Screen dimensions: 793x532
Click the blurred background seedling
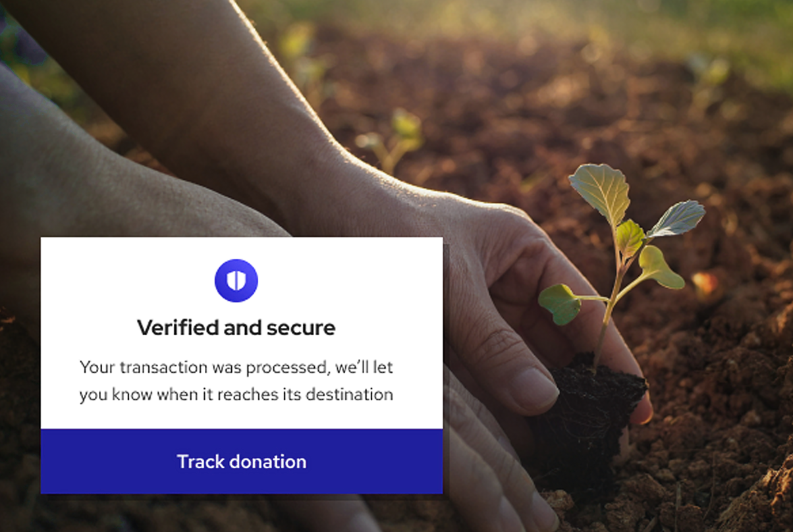(x=393, y=140)
